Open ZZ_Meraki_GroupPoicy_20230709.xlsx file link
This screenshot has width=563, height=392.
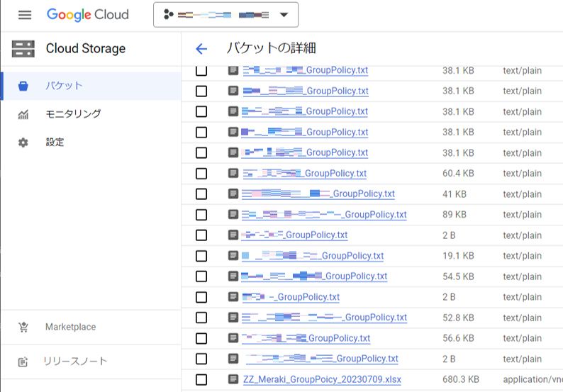tap(322, 379)
